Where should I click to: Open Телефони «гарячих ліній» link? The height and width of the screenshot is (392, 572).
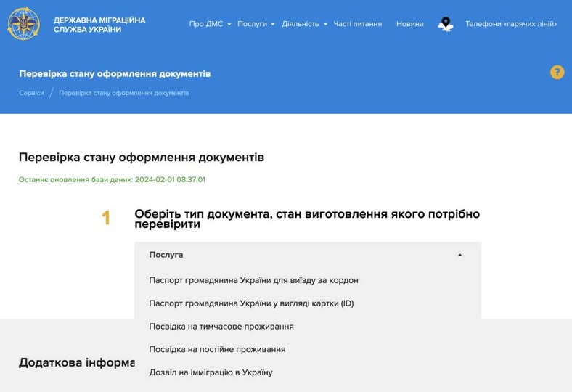(511, 24)
